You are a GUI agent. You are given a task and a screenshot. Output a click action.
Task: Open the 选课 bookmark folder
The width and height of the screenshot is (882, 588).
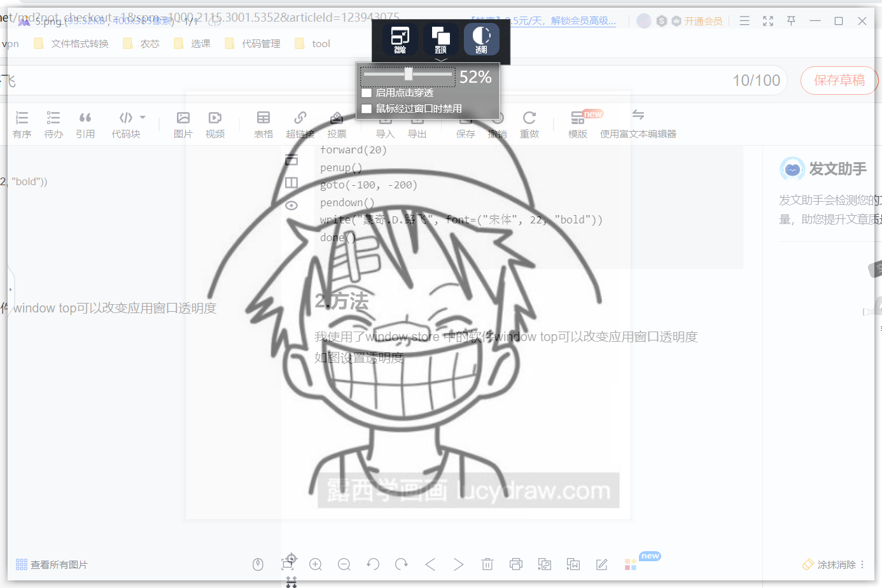click(x=192, y=43)
